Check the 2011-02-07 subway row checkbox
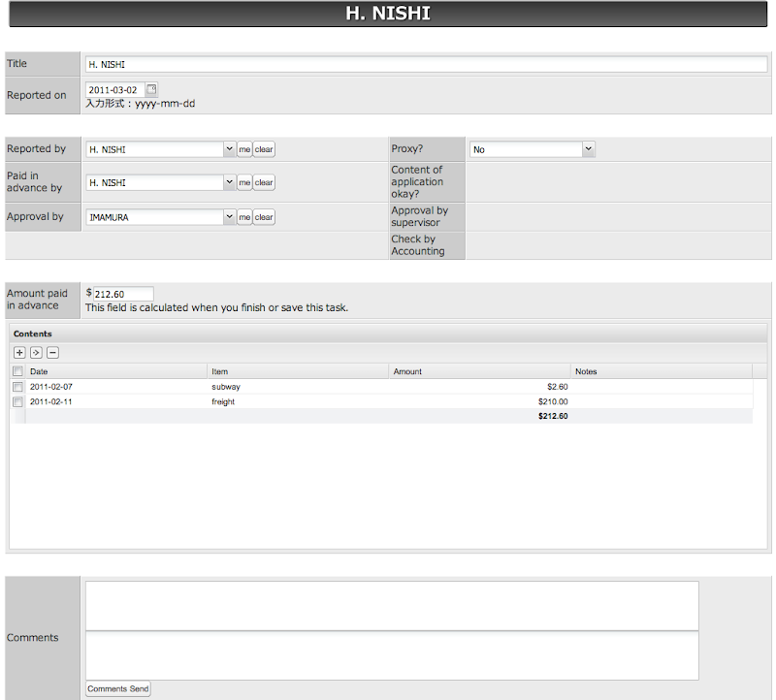The image size is (776, 700). 17,387
